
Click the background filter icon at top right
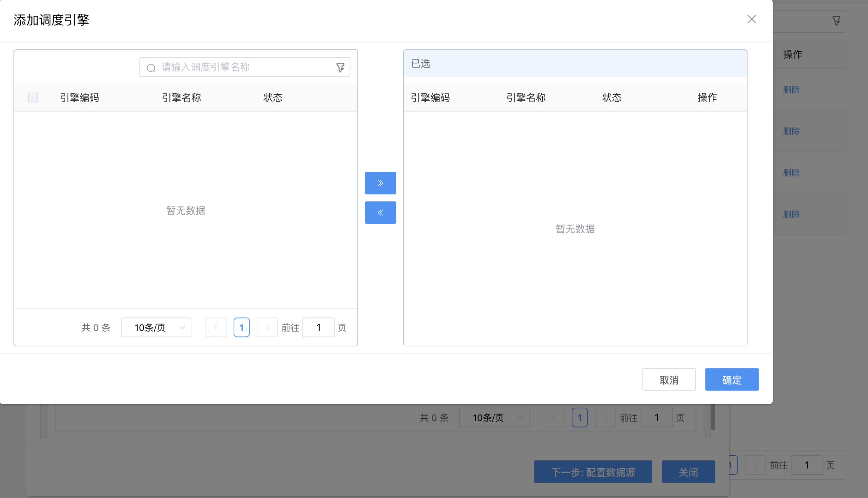pos(836,21)
